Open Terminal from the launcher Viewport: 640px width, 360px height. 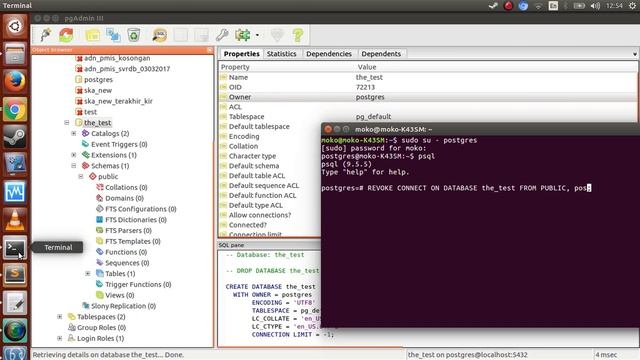(x=15, y=247)
